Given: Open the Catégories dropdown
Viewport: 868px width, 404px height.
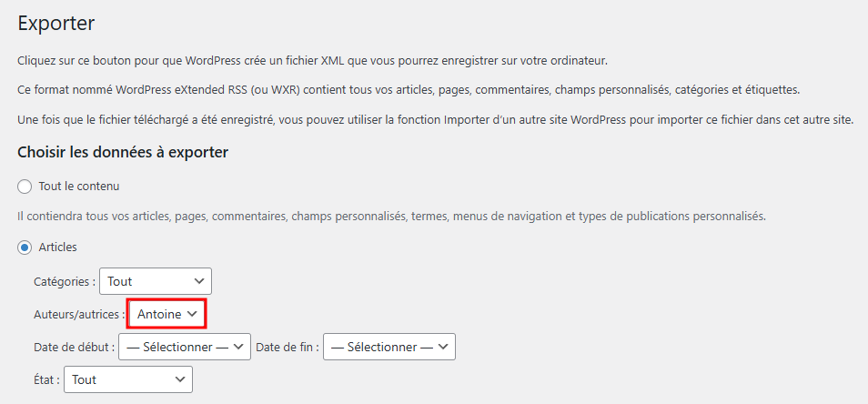Looking at the screenshot, I should click(156, 282).
